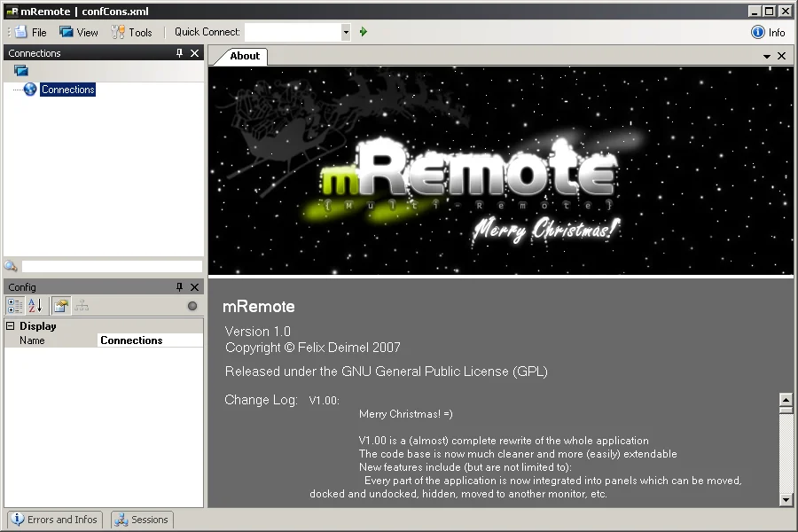Screen dimensions: 798x532
Task: Click the 'Copyright © Felix Deimel 2007' line
Action: click(x=312, y=348)
